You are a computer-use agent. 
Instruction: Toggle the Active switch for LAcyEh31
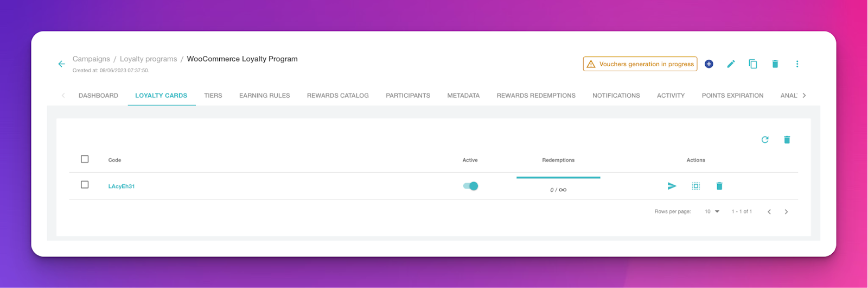coord(470,186)
